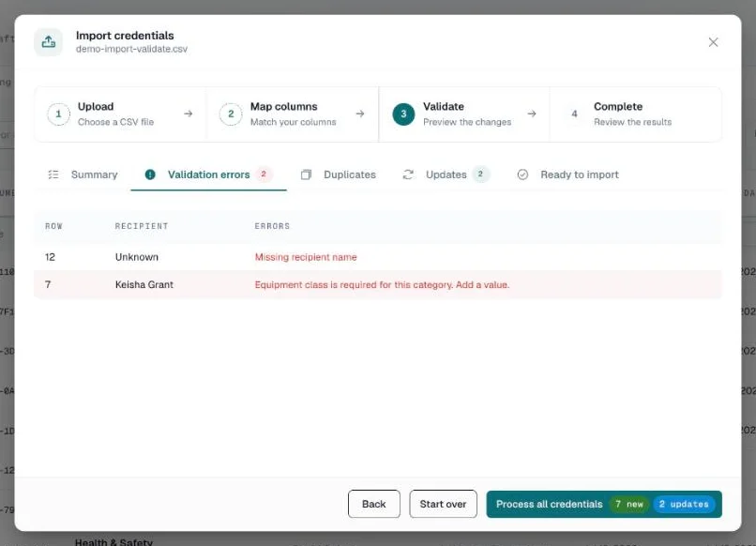The height and width of the screenshot is (546, 756).
Task: Select the step 2 number circle
Action: pos(231,114)
